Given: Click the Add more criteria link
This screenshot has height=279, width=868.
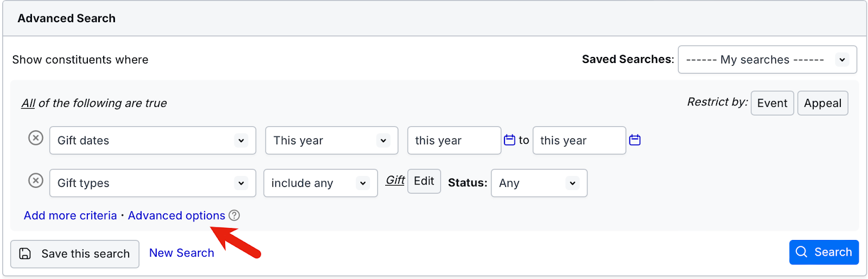Looking at the screenshot, I should click(x=71, y=215).
